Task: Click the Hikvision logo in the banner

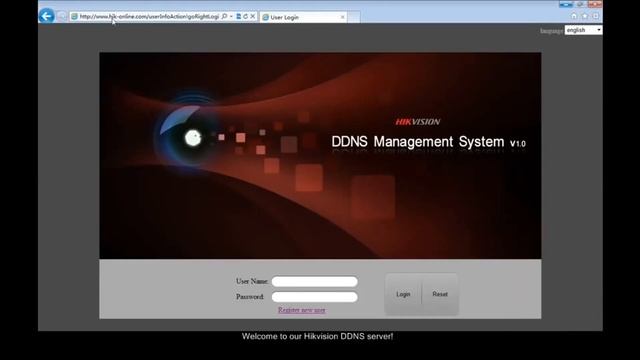Action: 418,122
